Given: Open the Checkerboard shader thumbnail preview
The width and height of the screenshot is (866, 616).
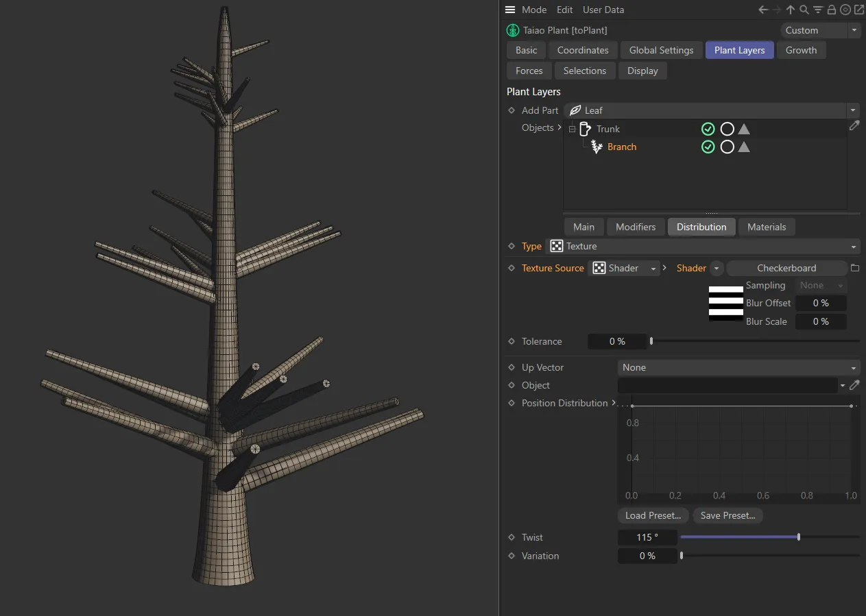Looking at the screenshot, I should [x=725, y=303].
